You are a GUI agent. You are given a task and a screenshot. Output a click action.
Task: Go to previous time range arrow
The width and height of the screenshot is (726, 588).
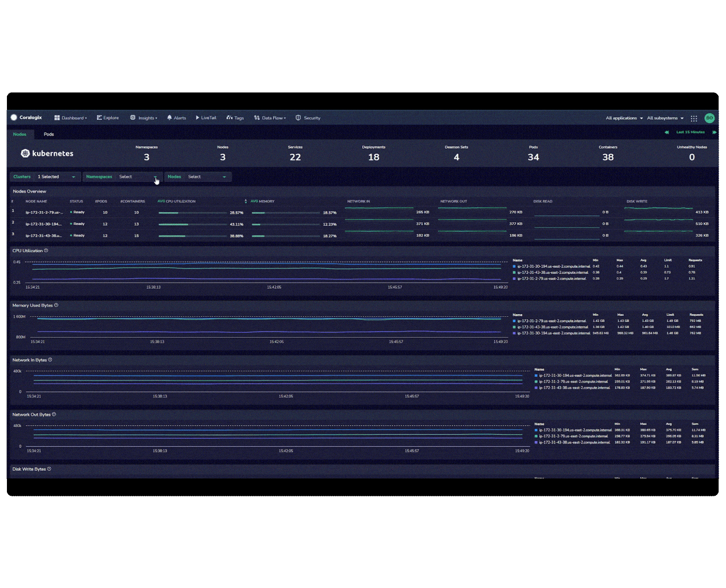tap(667, 132)
